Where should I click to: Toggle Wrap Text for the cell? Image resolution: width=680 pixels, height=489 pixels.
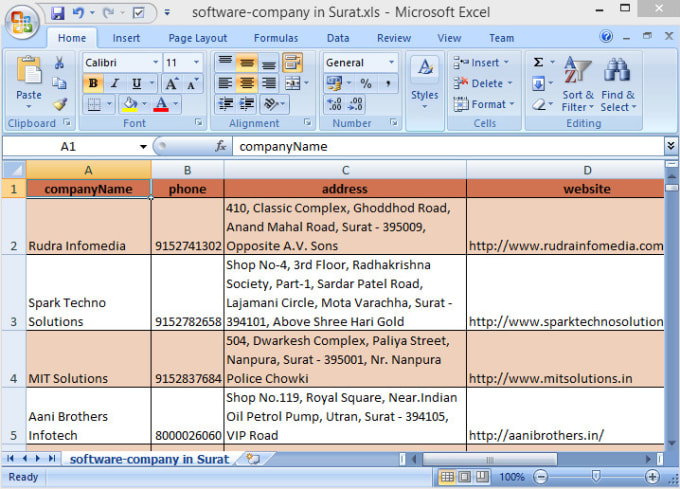292,63
